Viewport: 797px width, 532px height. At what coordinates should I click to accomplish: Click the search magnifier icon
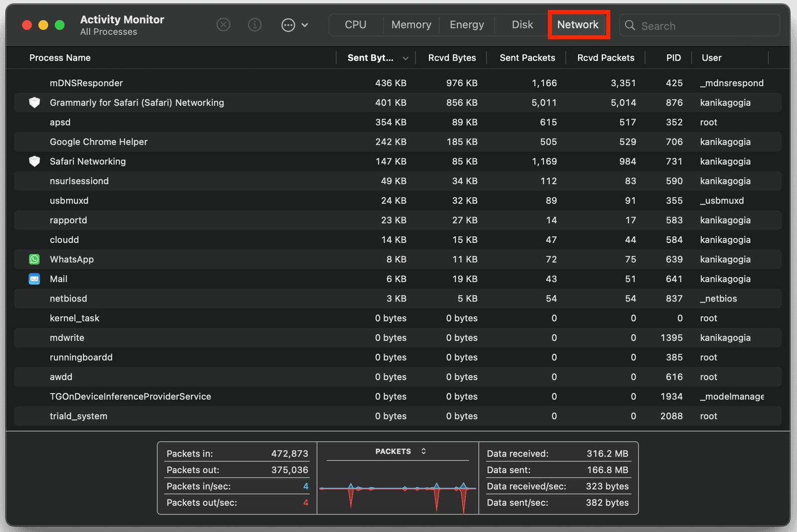[x=630, y=25]
